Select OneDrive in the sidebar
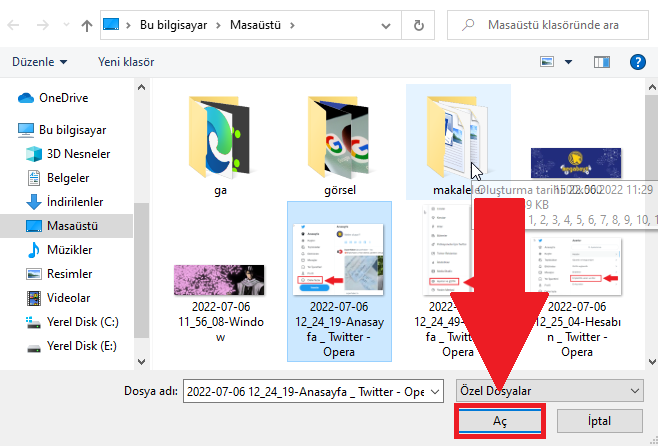The image size is (658, 446). pyautogui.click(x=64, y=98)
